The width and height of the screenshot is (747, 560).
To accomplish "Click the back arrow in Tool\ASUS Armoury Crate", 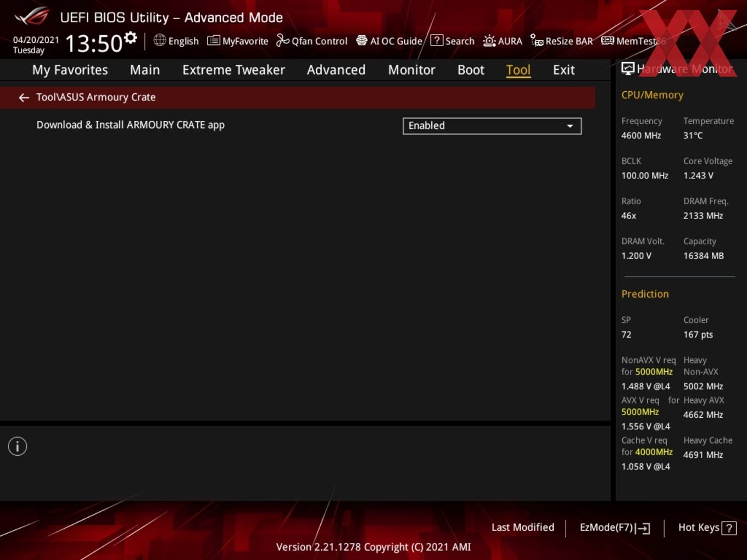I will coord(24,98).
